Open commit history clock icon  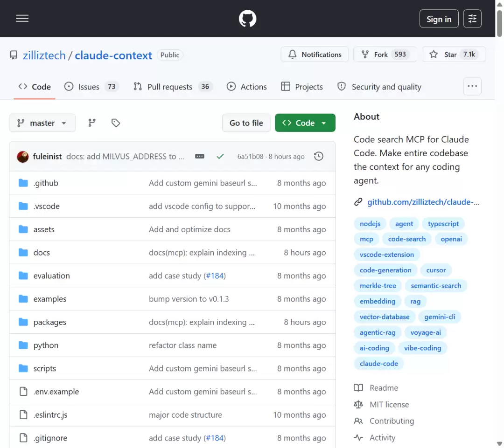coord(319,156)
